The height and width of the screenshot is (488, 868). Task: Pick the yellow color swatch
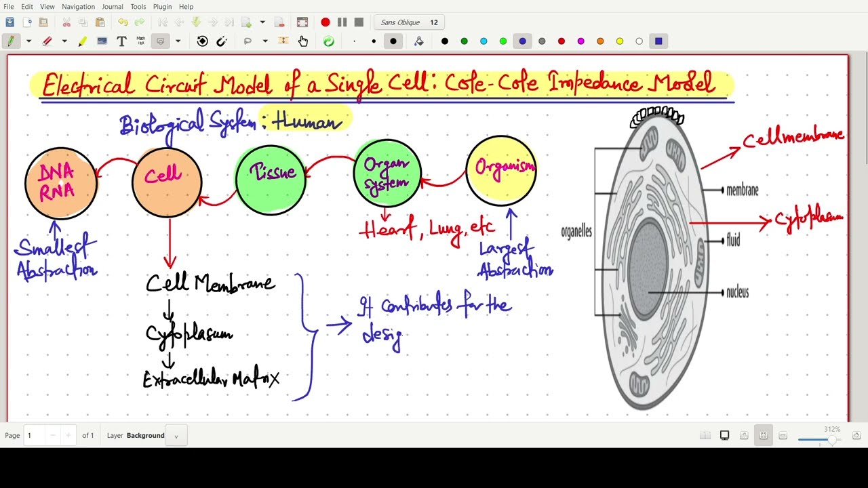(620, 41)
